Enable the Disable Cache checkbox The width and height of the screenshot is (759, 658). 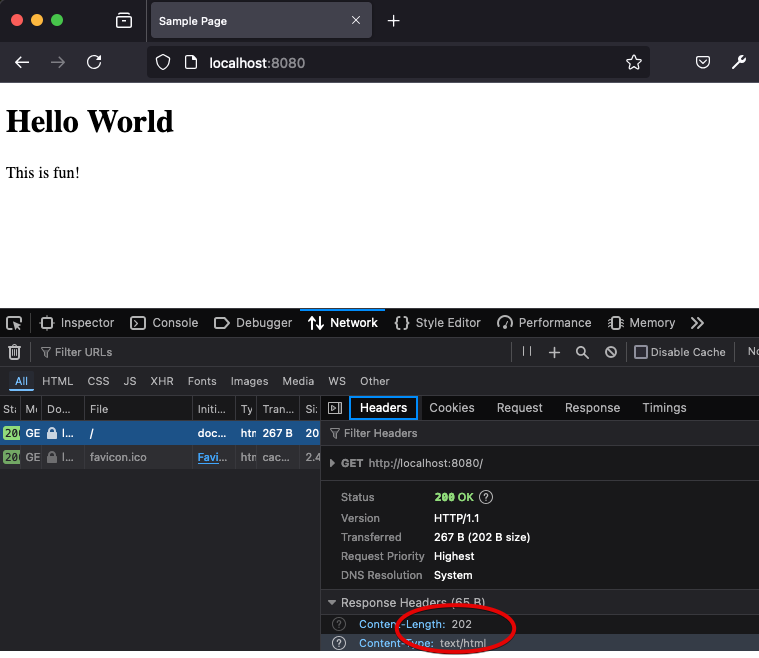point(641,352)
